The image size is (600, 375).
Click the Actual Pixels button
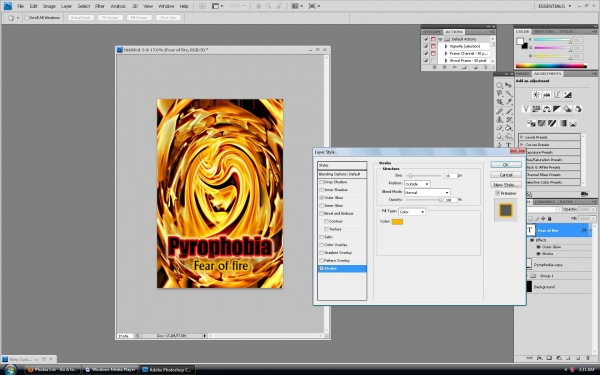[x=81, y=18]
